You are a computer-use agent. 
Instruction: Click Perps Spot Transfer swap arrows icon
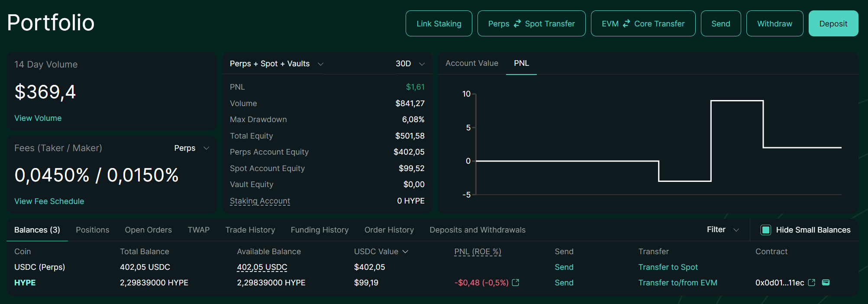pyautogui.click(x=517, y=24)
